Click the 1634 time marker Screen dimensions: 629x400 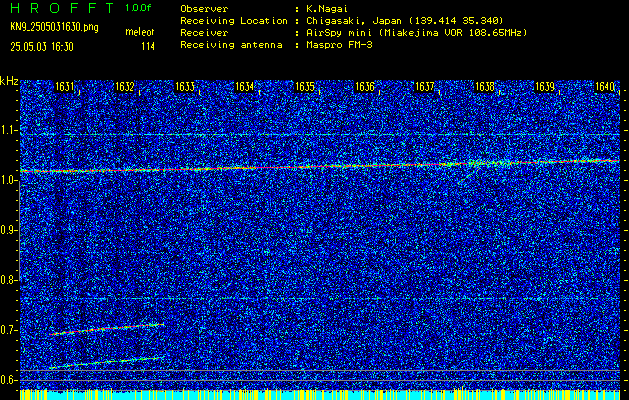pyautogui.click(x=244, y=87)
